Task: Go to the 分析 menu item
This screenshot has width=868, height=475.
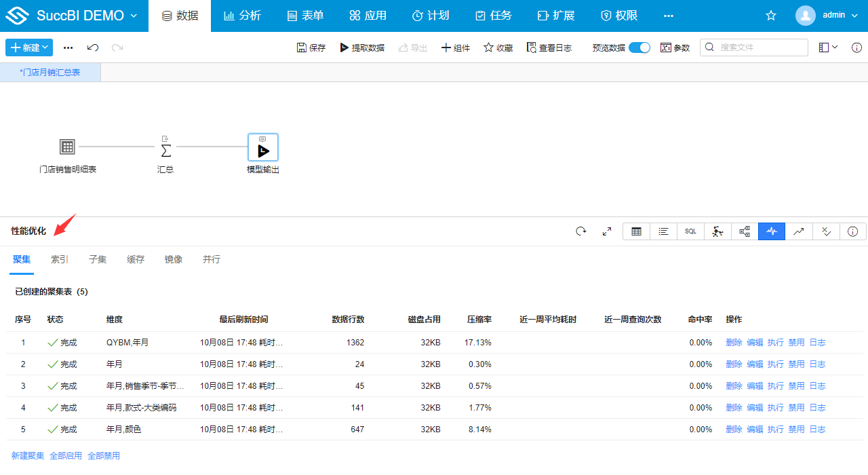Action: (x=242, y=15)
